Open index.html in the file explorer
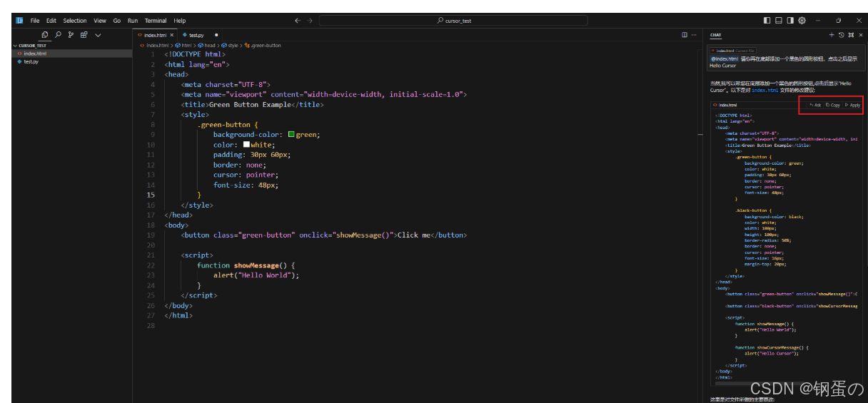The height and width of the screenshot is (403, 868). point(71,53)
